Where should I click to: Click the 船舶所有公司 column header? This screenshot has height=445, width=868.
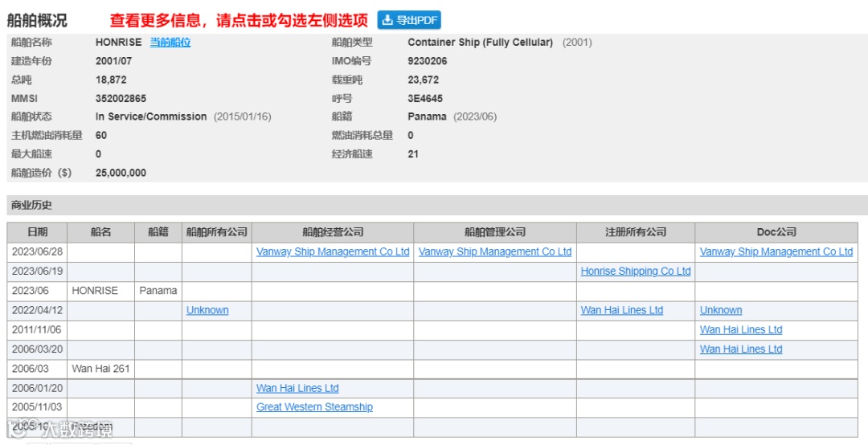(217, 232)
